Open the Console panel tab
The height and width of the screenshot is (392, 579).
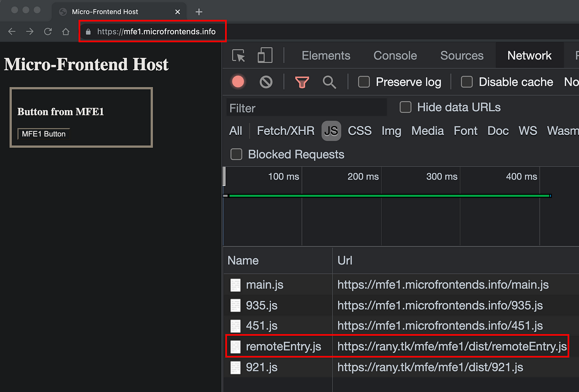click(x=395, y=55)
